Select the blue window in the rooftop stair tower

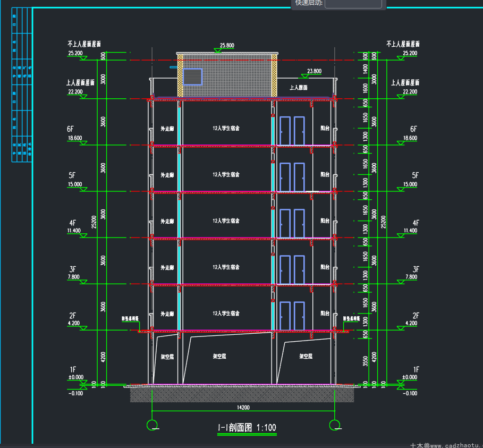192,77
